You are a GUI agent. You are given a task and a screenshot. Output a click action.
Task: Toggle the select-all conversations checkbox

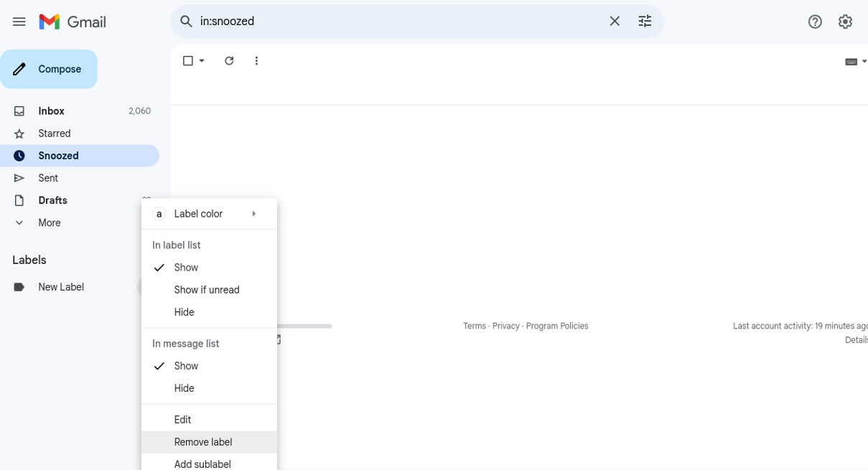[x=188, y=60]
